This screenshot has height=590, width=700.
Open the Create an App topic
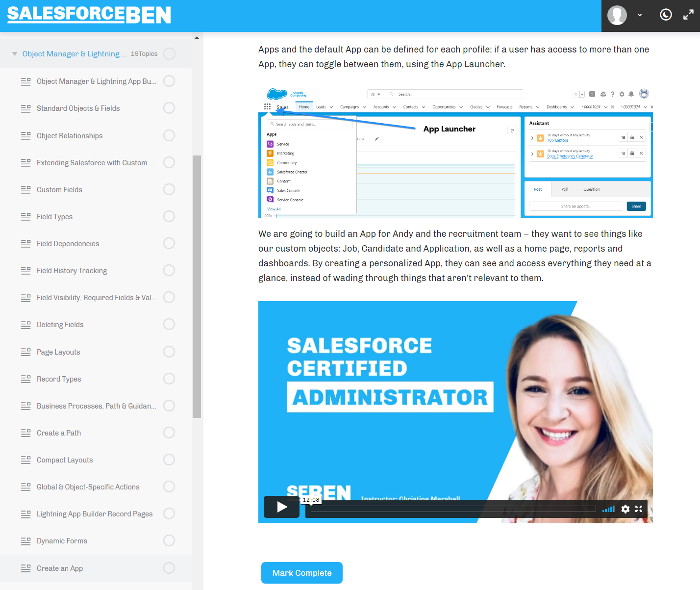click(60, 568)
